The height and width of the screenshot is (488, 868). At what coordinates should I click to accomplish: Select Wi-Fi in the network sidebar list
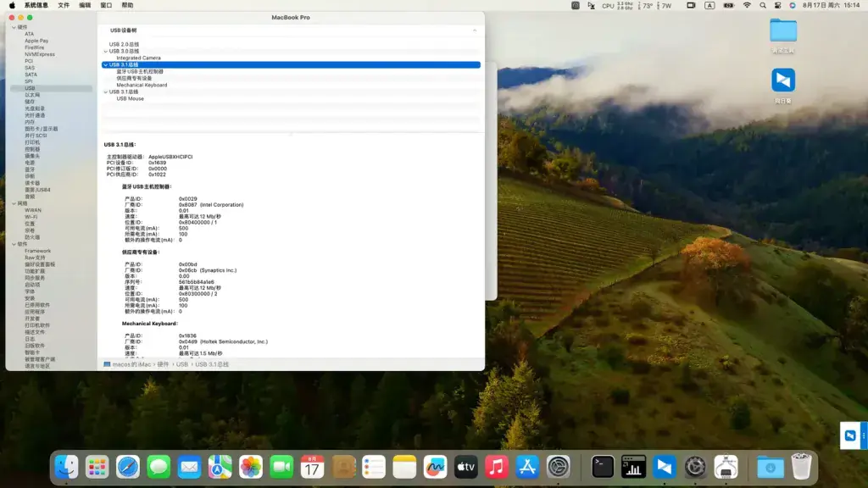pos(31,217)
